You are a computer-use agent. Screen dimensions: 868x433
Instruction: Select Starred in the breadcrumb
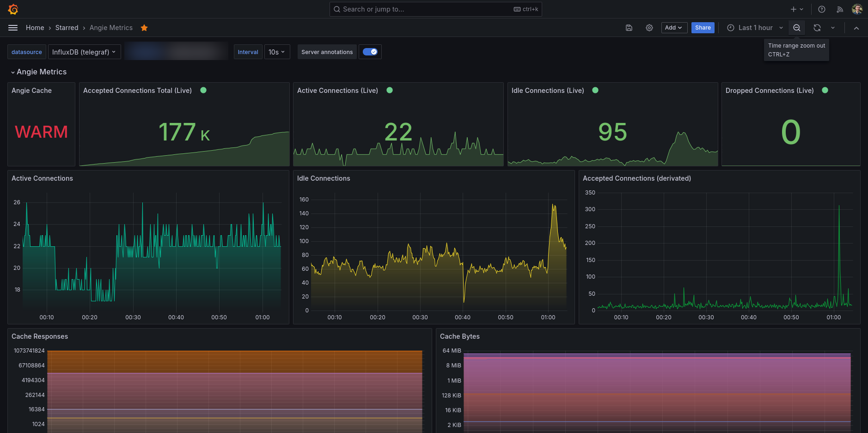point(67,28)
